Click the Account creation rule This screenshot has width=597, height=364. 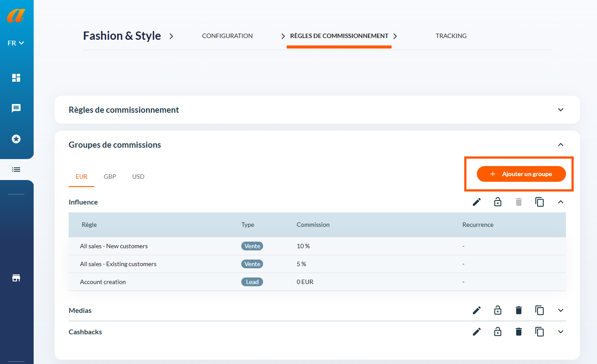click(x=103, y=282)
